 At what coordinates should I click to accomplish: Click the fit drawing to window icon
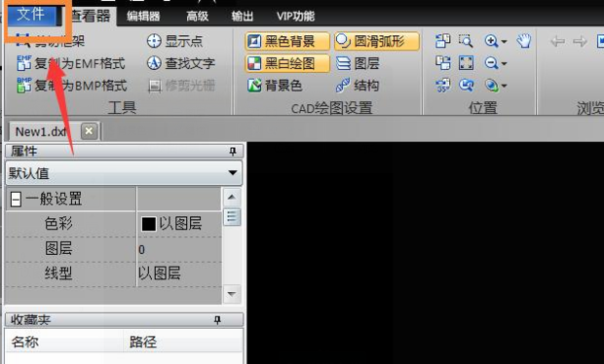466,62
